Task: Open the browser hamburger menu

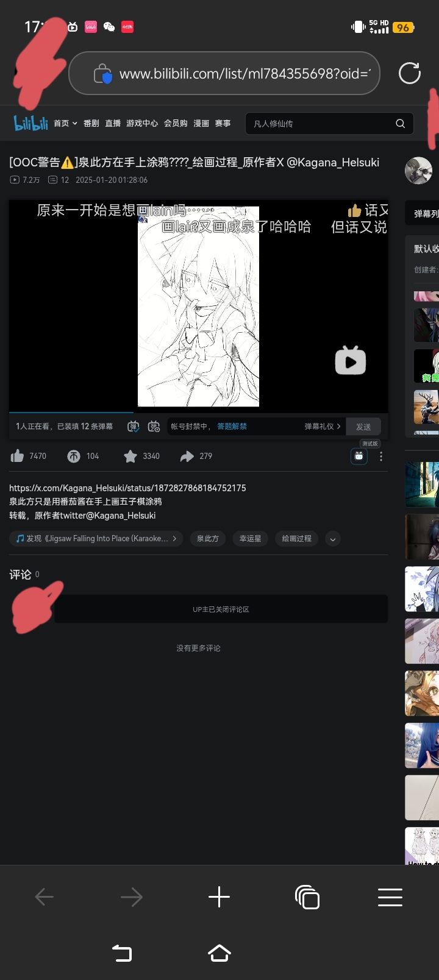Action: 390,897
